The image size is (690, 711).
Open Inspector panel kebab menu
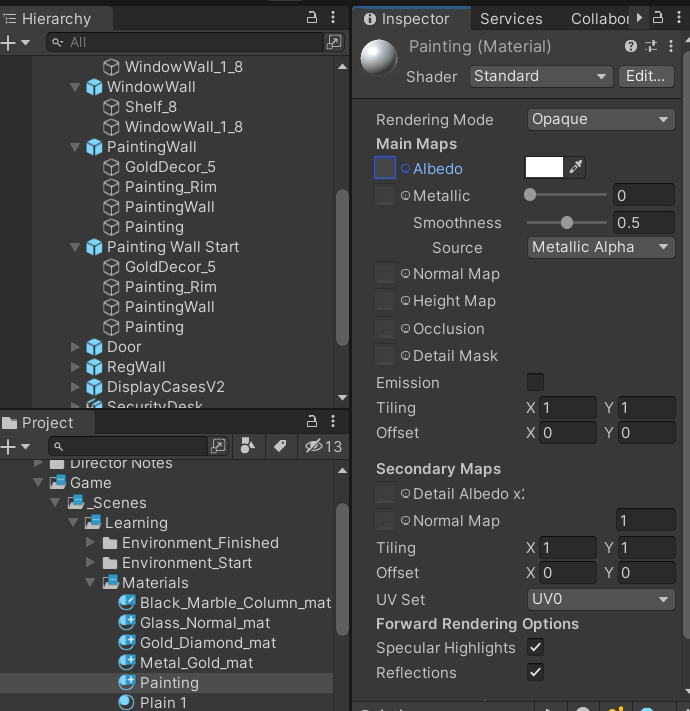point(679,18)
